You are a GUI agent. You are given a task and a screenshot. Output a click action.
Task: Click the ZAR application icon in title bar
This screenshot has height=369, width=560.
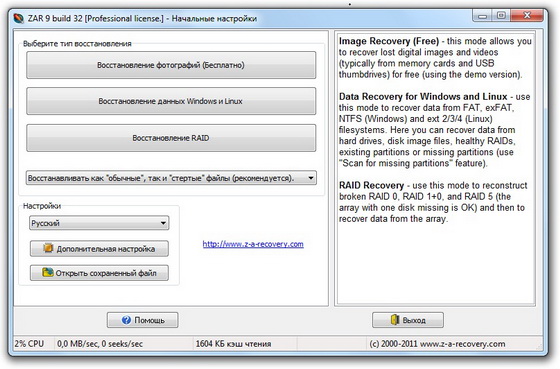coord(19,18)
